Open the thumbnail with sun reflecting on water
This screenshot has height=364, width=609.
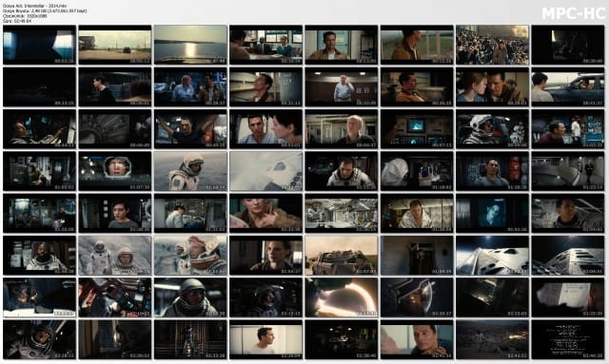(190, 45)
